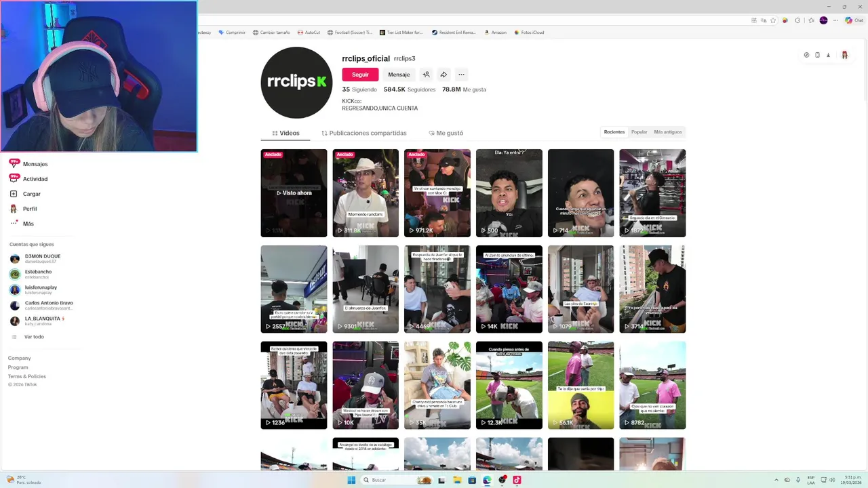Click the rrclips profile picture
Image resolution: width=868 pixels, height=488 pixels.
click(296, 83)
